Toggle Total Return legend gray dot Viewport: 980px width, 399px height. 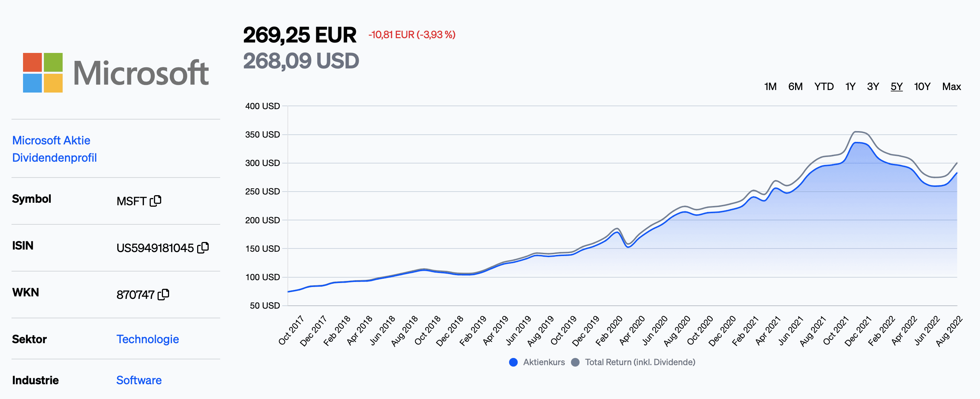575,362
